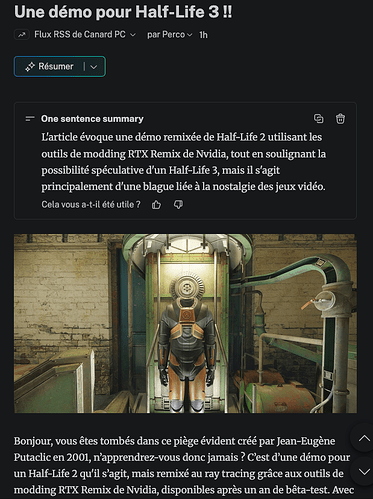Image resolution: width=373 pixels, height=499 pixels.
Task: Click the lines icon beside One sentence summary
Action: coord(30,119)
